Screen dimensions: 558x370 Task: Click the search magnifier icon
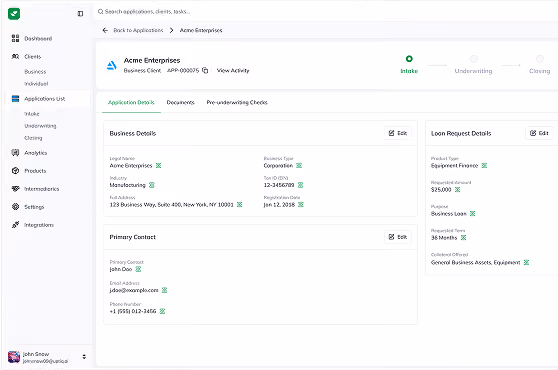tap(100, 12)
